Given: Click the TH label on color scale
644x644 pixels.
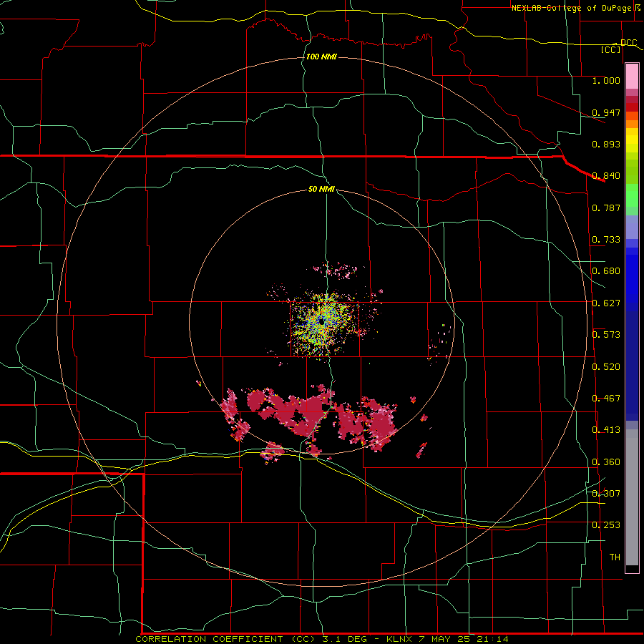Looking at the screenshot, I should [x=615, y=557].
